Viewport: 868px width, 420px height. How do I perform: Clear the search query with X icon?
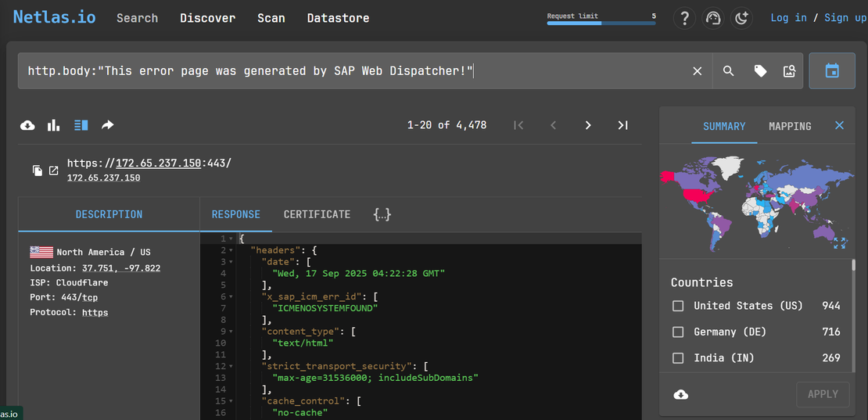click(x=698, y=71)
